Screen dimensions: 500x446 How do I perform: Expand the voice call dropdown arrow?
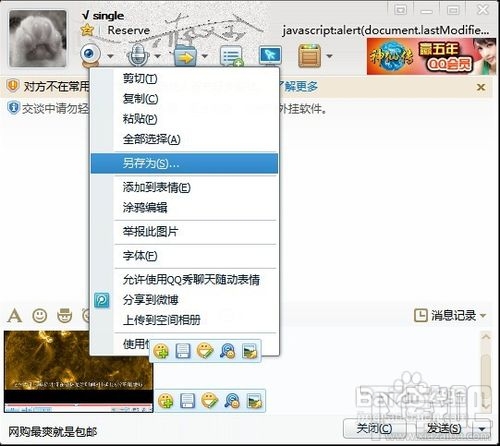157,56
